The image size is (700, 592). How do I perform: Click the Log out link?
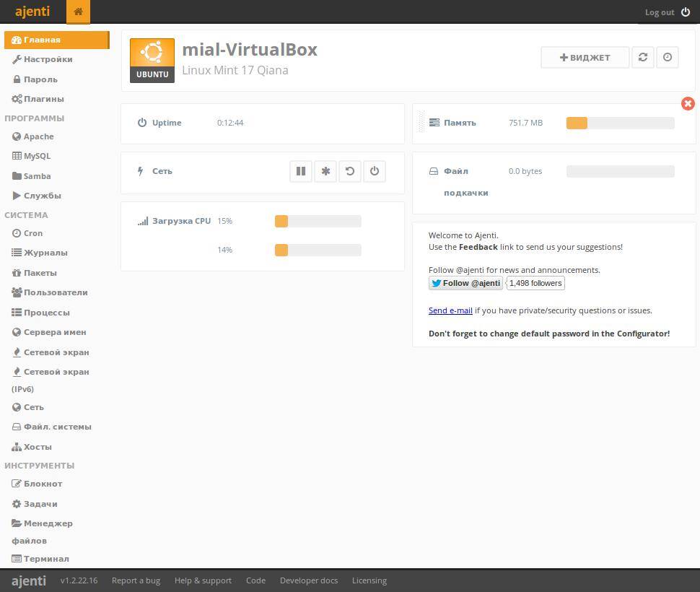[x=660, y=12]
